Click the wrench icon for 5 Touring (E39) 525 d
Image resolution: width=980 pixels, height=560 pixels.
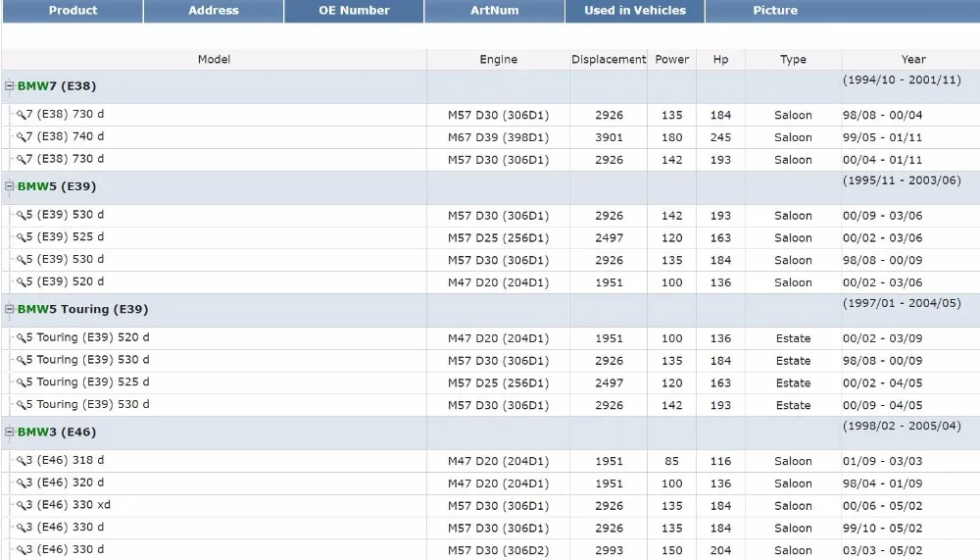pos(22,382)
